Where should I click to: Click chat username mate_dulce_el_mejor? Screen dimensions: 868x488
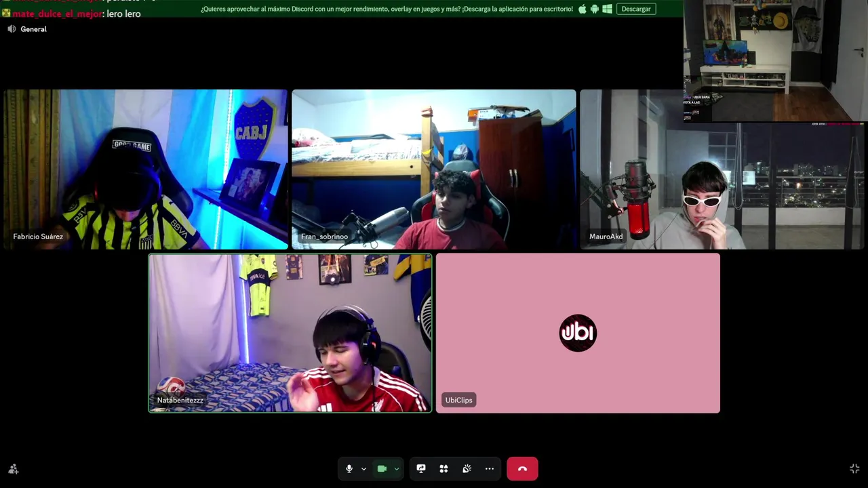pos(57,14)
